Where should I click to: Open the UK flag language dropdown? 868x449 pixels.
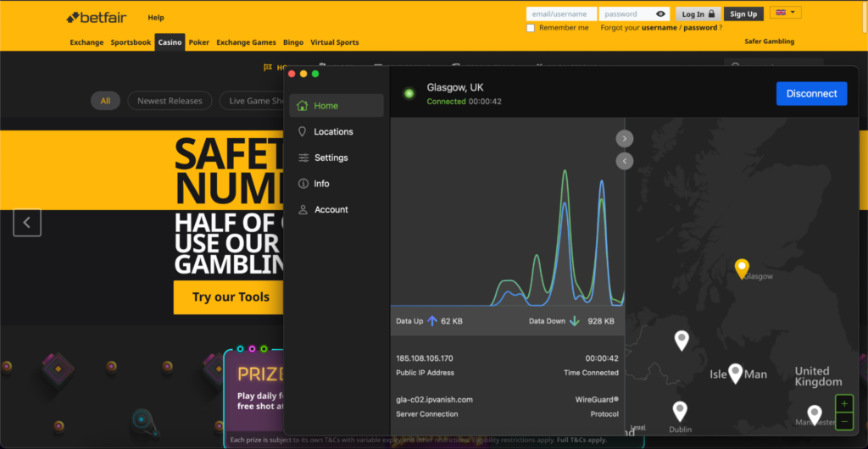tap(786, 12)
